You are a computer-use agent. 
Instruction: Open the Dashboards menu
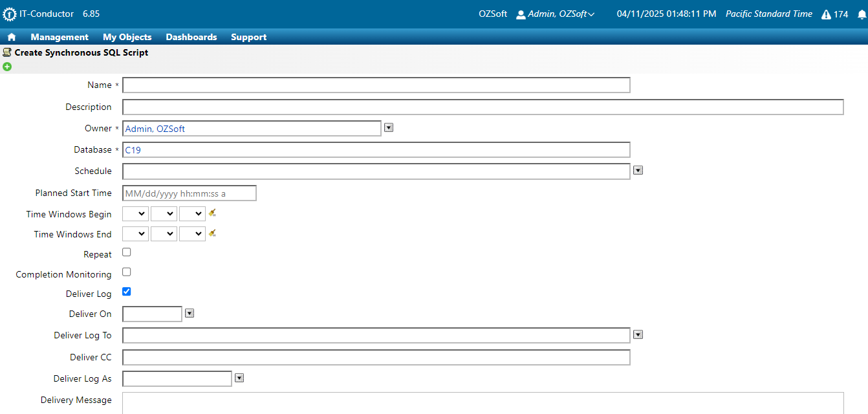[191, 37]
